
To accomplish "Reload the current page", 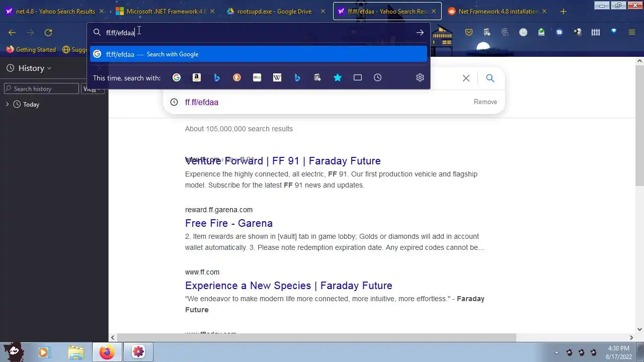I will tap(48, 33).
